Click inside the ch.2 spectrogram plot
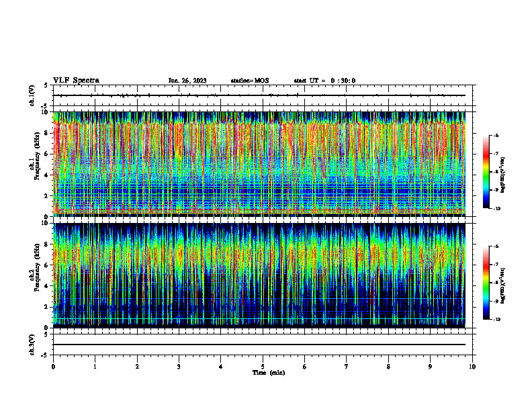The height and width of the screenshot is (411, 532). (259, 275)
